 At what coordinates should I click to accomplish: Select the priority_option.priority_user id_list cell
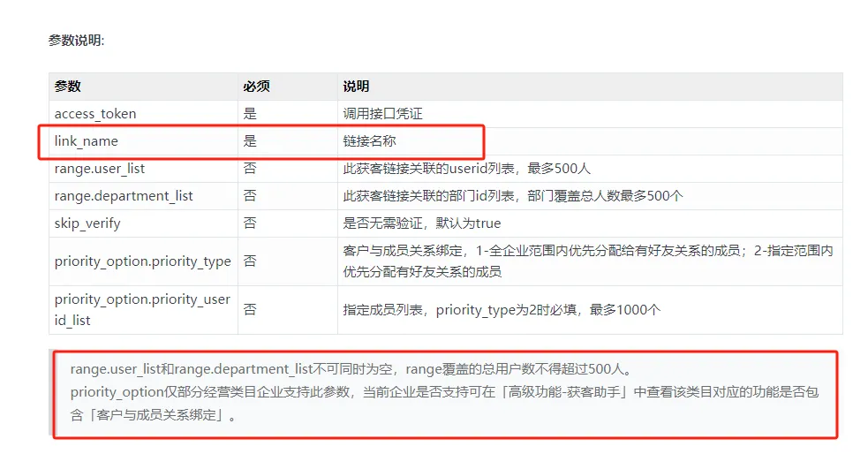142,310
